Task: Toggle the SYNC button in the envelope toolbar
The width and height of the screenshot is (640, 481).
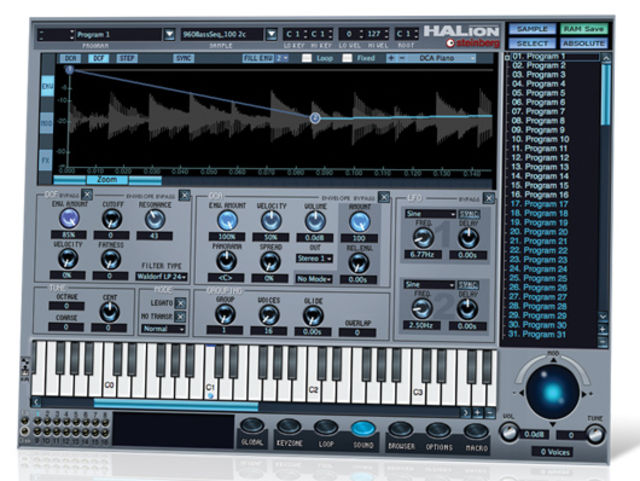Action: click(184, 58)
